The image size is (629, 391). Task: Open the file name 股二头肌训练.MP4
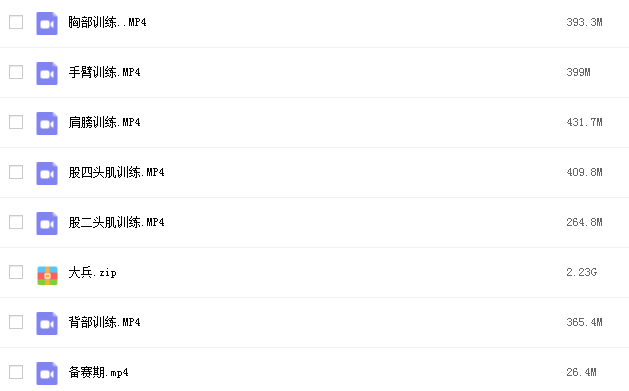[116, 222]
